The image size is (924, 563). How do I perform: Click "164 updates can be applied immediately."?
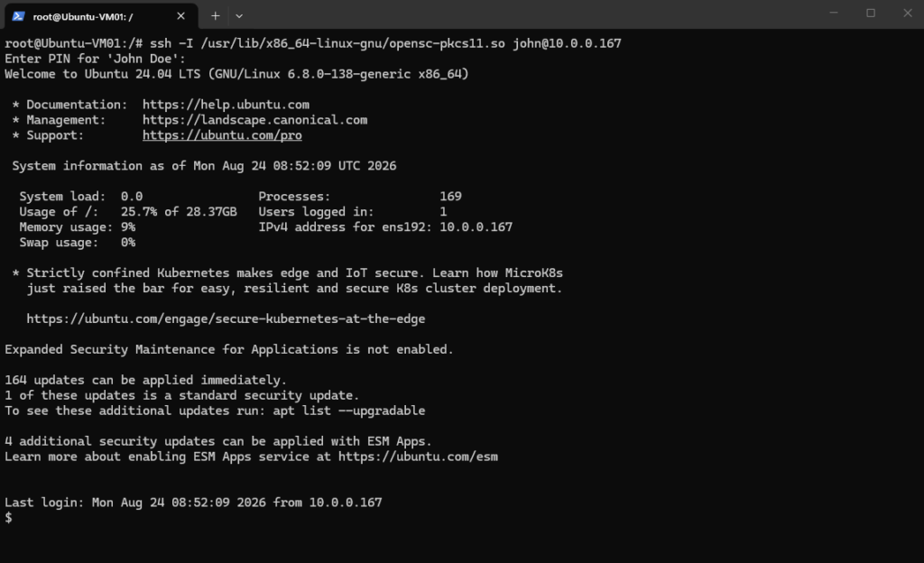pos(145,380)
